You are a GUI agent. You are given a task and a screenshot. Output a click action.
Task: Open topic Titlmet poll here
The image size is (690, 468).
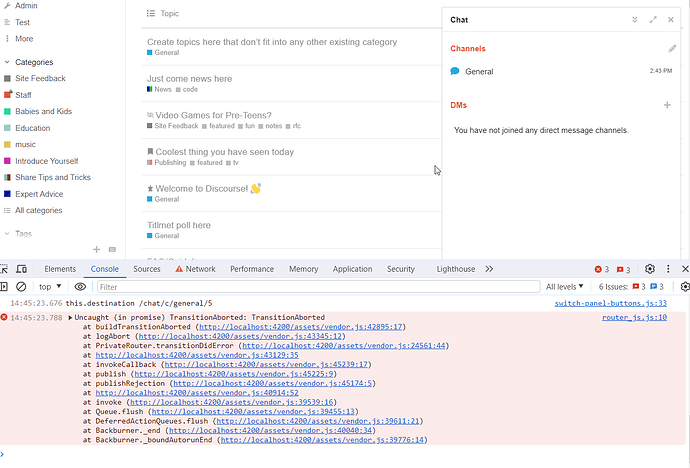(x=179, y=225)
